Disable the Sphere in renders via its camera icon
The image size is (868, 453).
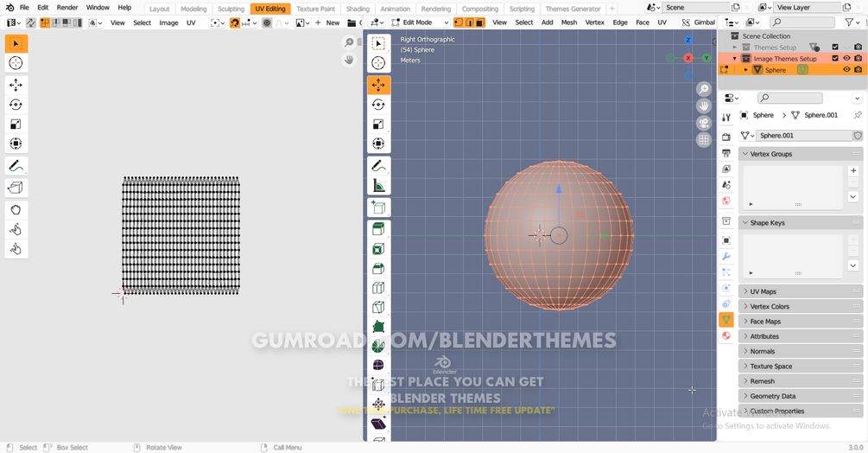(x=858, y=70)
